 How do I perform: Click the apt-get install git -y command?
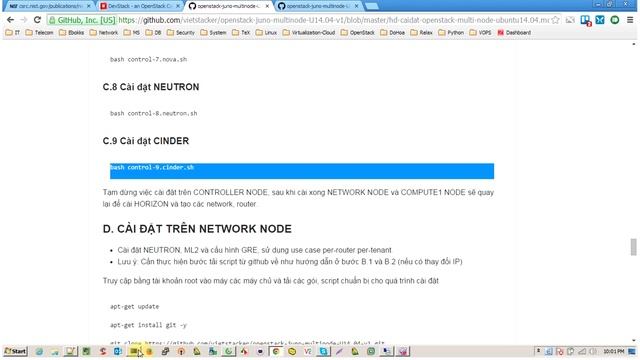tap(148, 325)
